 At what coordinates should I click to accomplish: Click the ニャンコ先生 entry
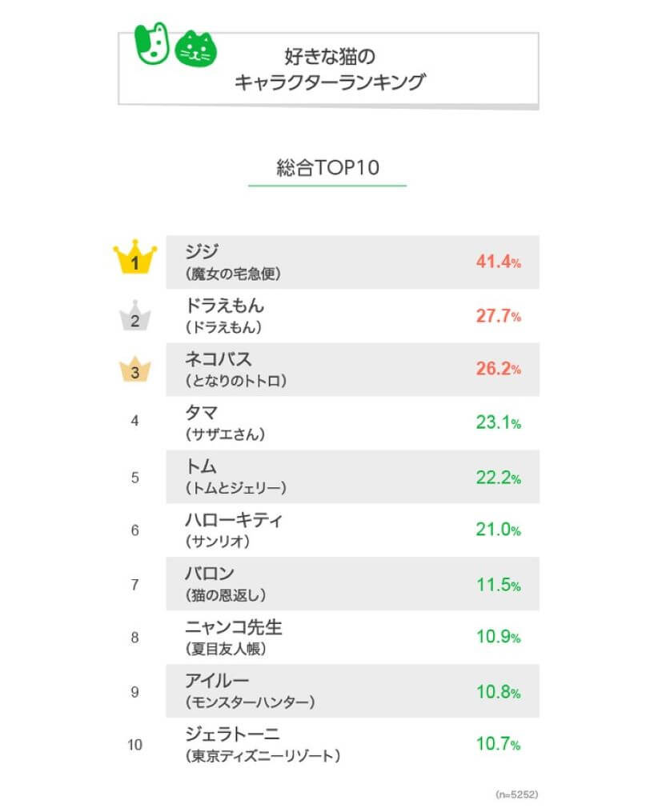[x=234, y=638]
